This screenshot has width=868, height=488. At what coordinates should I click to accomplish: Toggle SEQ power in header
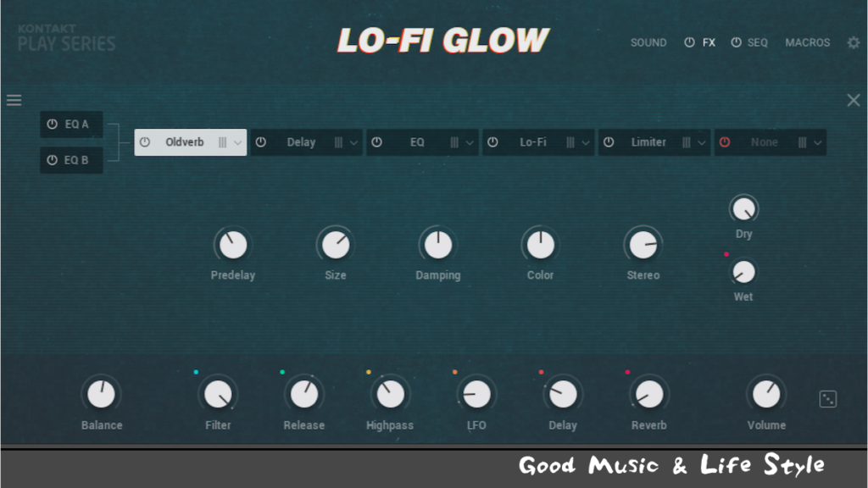pyautogui.click(x=737, y=42)
